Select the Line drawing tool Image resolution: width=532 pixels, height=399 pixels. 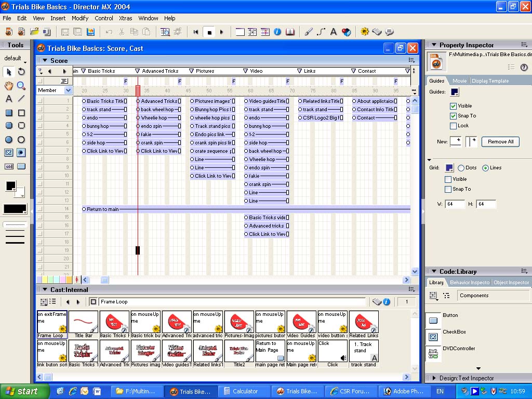coord(21,99)
